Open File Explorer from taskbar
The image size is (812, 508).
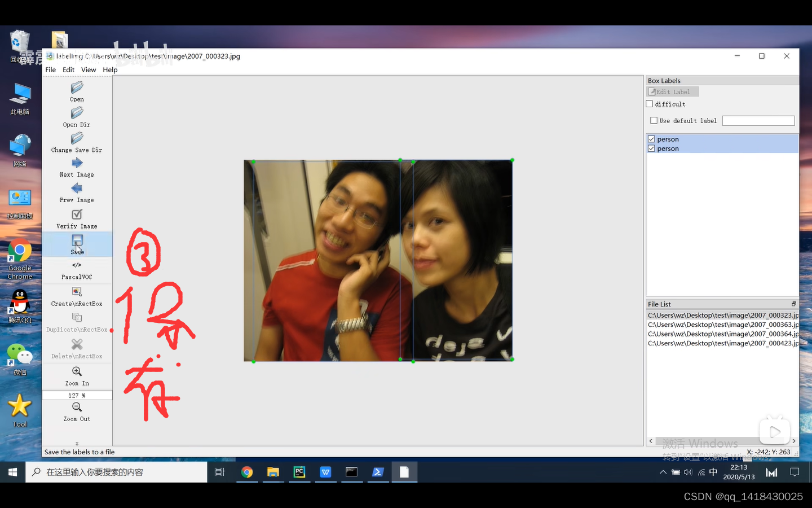(273, 472)
